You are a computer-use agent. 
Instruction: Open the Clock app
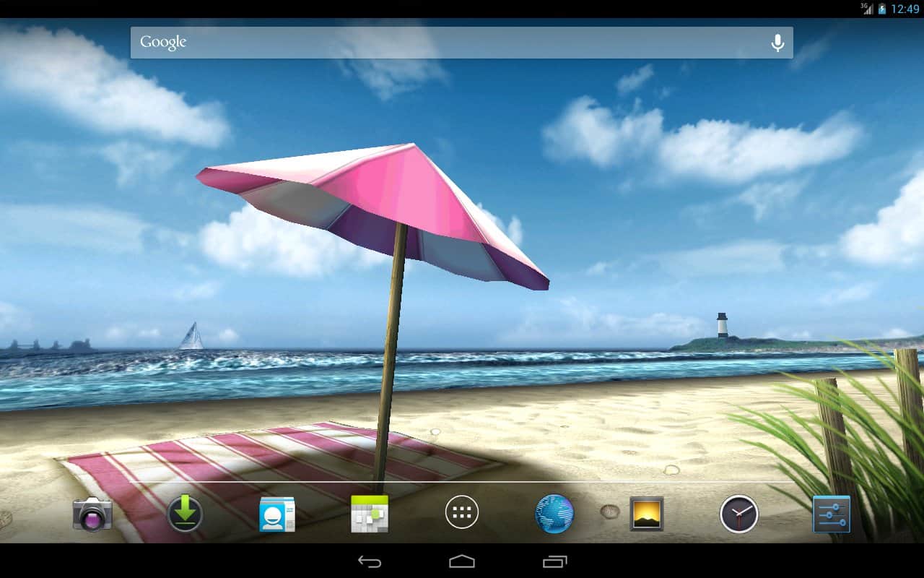click(738, 514)
